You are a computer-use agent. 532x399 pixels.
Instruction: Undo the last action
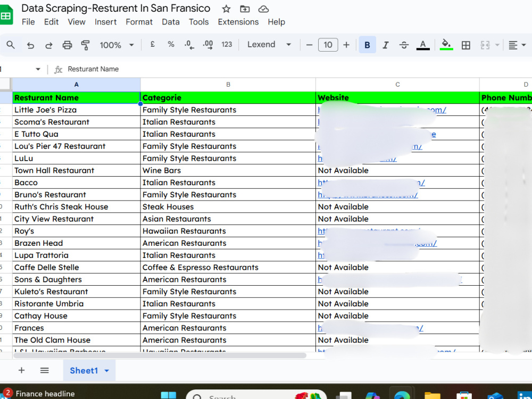click(30, 45)
